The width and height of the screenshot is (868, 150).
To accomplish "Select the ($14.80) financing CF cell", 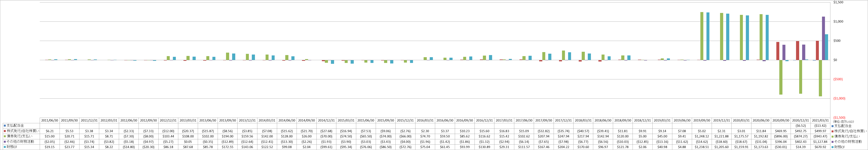I will click(129, 147).
